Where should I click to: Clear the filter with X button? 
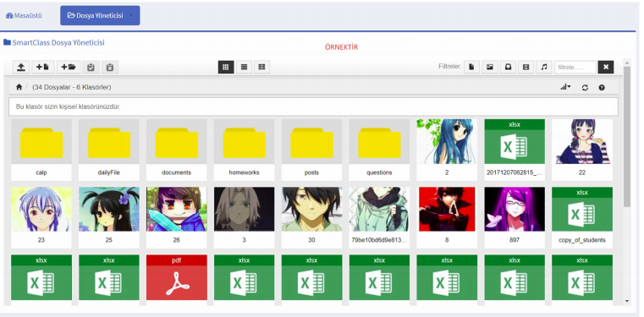coord(606,68)
